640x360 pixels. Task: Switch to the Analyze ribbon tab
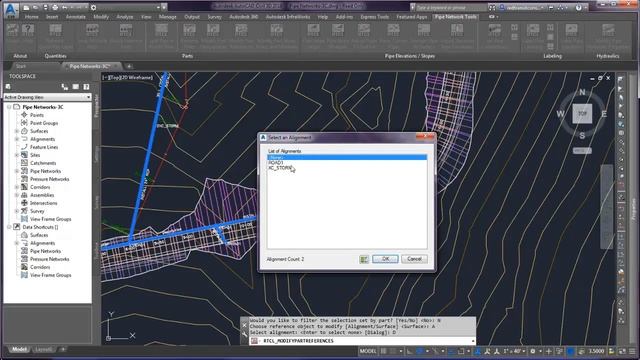pos(125,17)
